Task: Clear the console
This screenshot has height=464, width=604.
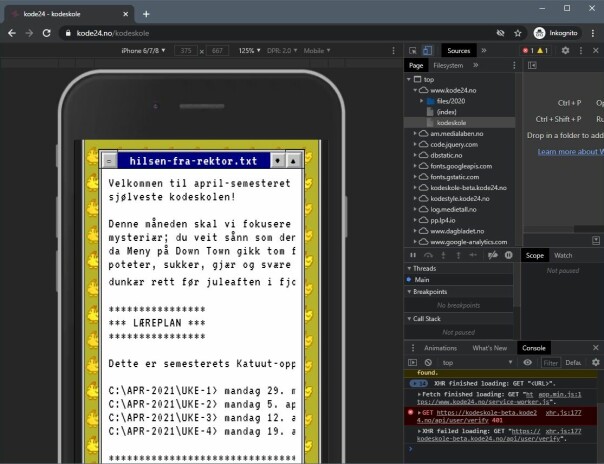Action: (x=428, y=363)
